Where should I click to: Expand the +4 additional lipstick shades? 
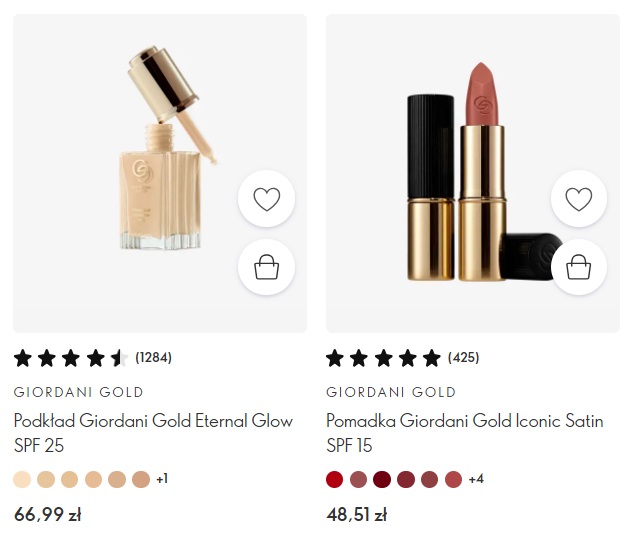coord(476,479)
